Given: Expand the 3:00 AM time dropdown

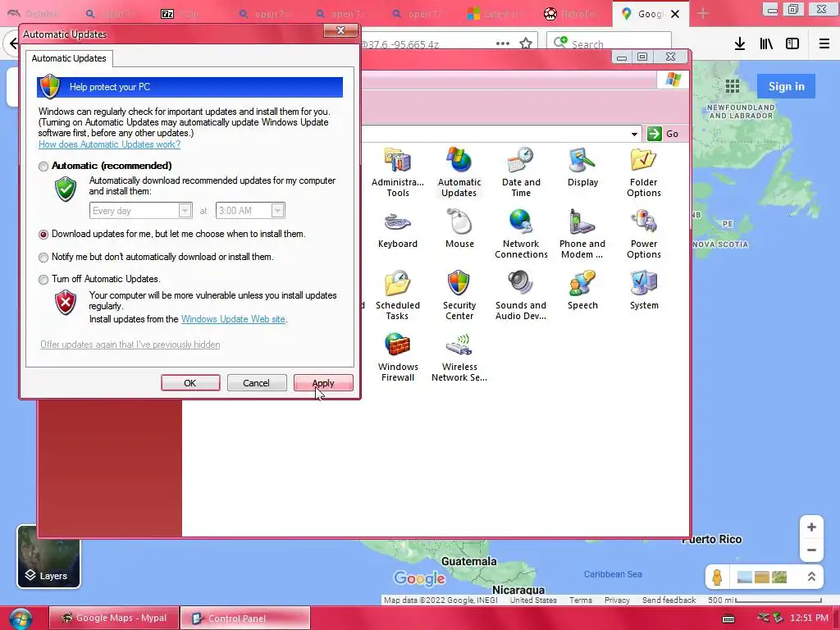Looking at the screenshot, I should [x=277, y=211].
